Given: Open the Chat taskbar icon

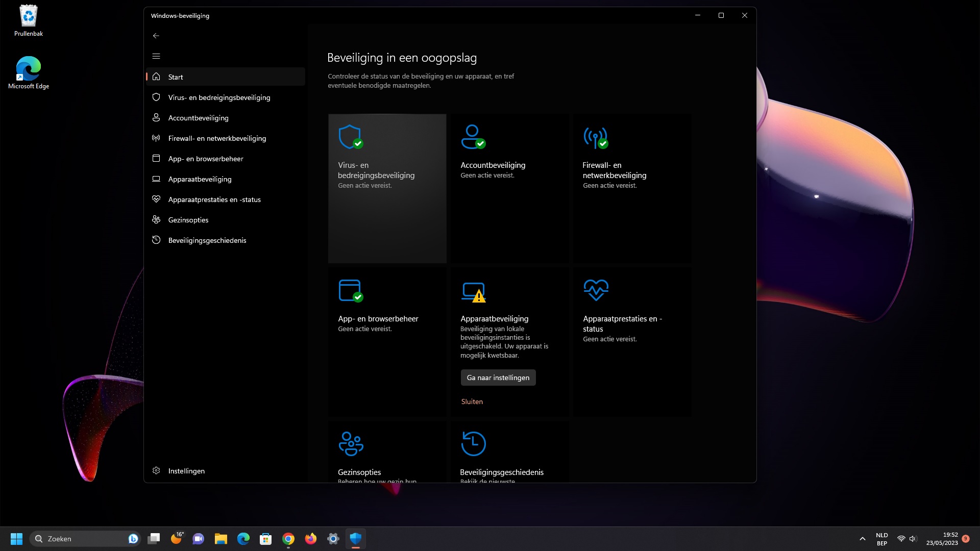Looking at the screenshot, I should [199, 539].
